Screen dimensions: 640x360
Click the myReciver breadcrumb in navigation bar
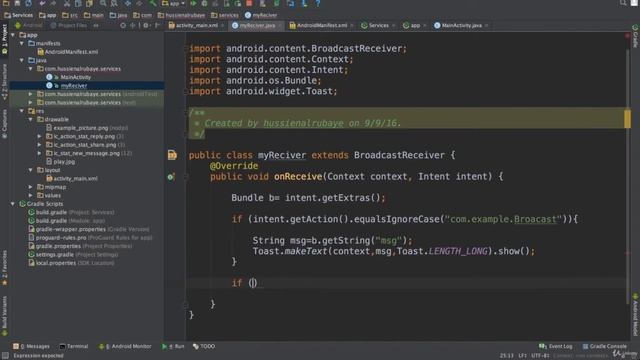pyautogui.click(x=261, y=15)
